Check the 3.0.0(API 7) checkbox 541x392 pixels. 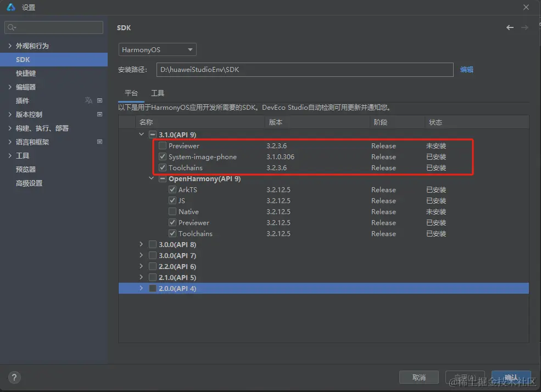click(153, 255)
